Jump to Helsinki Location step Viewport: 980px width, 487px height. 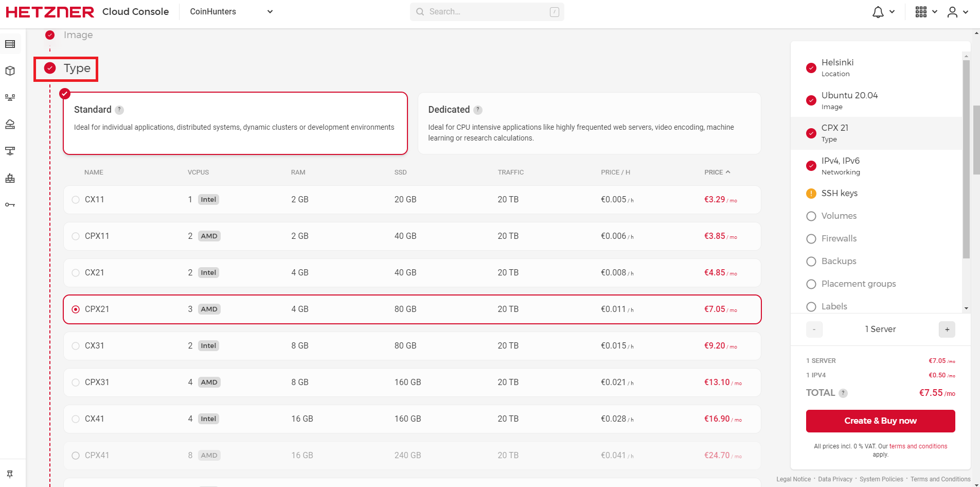pyautogui.click(x=876, y=67)
